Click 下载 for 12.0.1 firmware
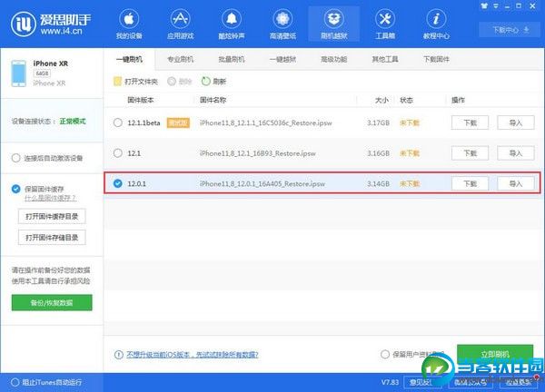Viewport: 545px width, 392px height. (470, 183)
